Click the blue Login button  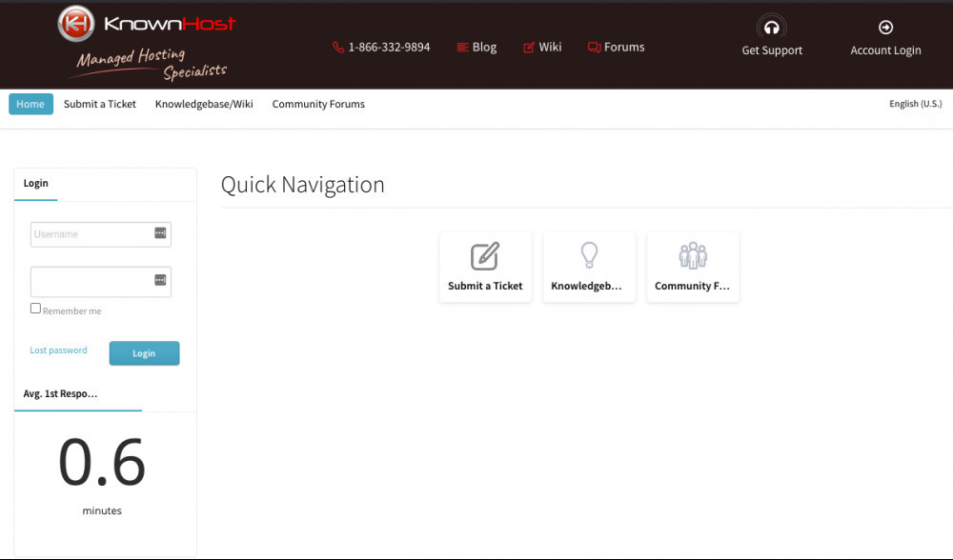pos(144,353)
